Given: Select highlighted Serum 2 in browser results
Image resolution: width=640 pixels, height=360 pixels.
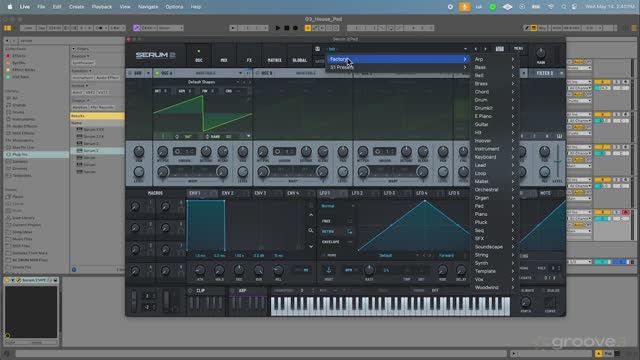Looking at the screenshot, I should pyautogui.click(x=97, y=151).
